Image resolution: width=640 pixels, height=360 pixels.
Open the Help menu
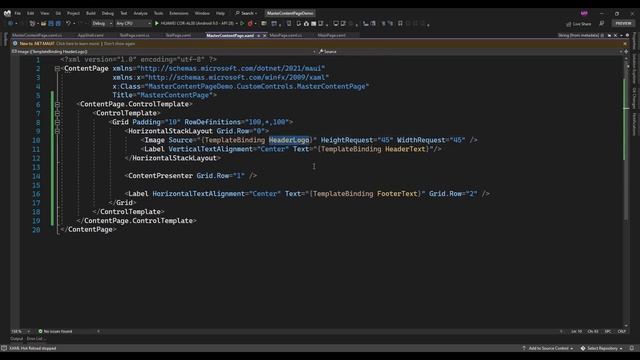[x=220, y=13]
